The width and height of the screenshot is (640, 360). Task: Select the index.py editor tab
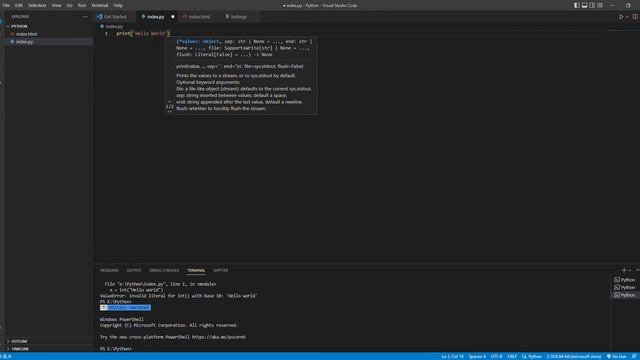[155, 17]
